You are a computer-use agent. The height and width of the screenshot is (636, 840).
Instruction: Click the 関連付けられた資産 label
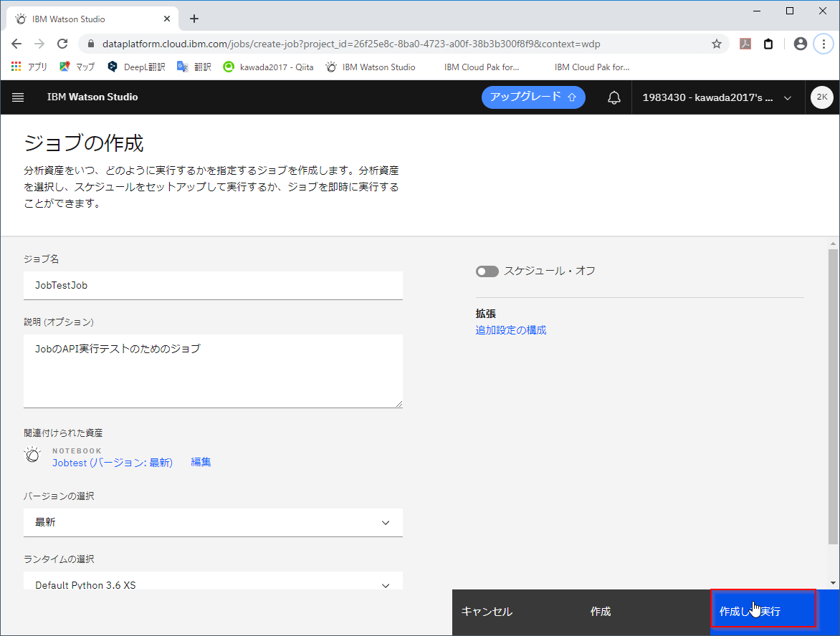tap(63, 433)
